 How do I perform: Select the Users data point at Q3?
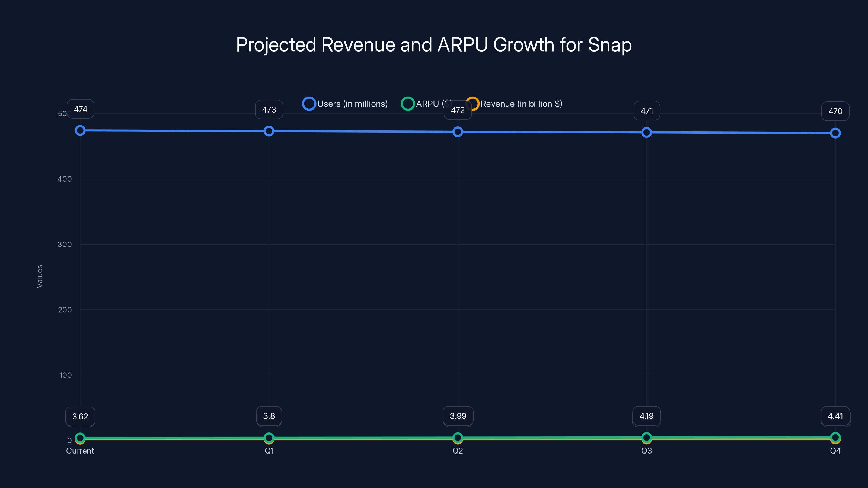[x=647, y=132]
